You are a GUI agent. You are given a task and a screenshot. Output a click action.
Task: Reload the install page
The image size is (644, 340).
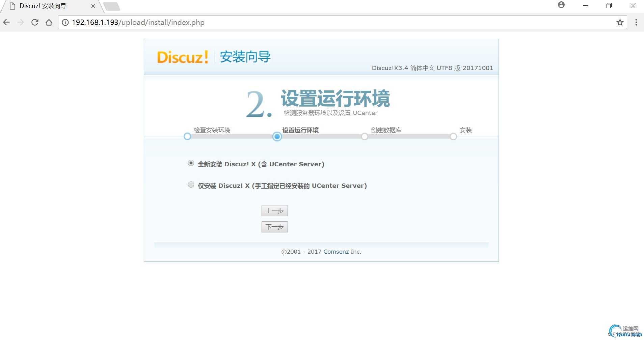[35, 22]
